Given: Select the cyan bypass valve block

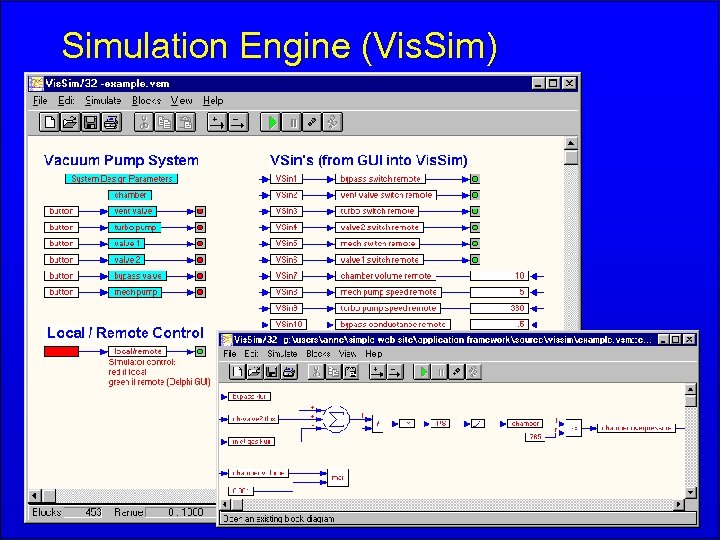Looking at the screenshot, I should [137, 276].
